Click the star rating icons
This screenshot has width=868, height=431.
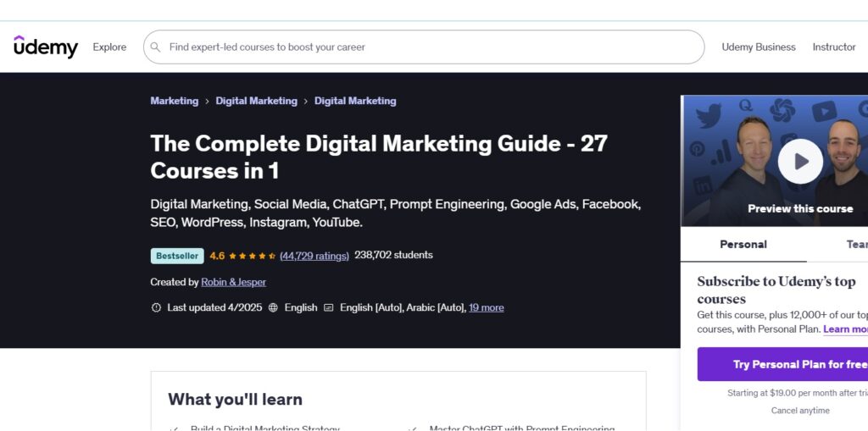point(252,256)
